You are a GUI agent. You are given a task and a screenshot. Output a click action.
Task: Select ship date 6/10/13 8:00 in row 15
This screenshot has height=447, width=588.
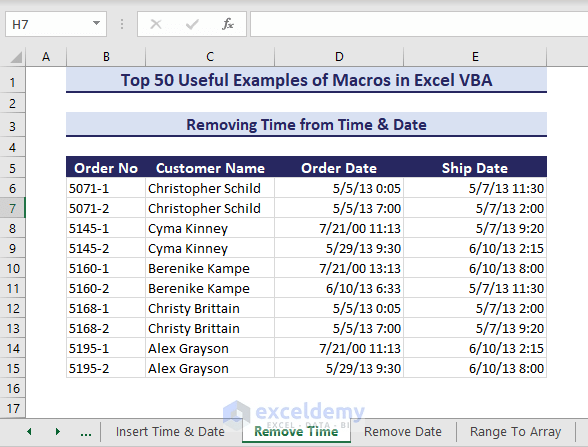(x=475, y=368)
